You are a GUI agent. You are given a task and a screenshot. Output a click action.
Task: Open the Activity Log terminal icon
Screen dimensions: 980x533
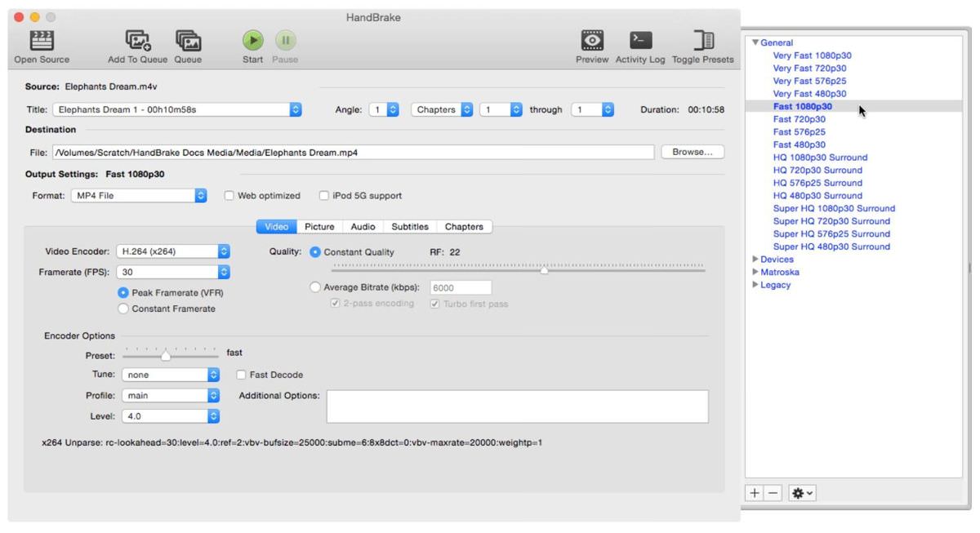pyautogui.click(x=639, y=41)
